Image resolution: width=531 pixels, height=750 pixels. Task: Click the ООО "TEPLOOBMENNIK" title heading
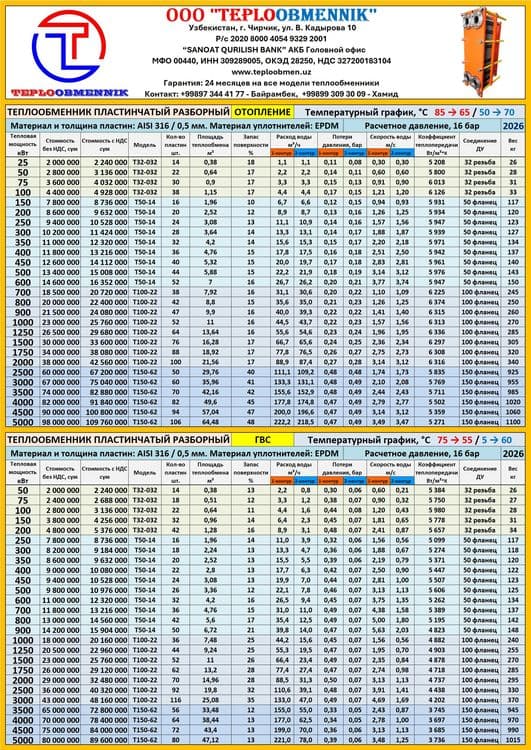point(271,15)
